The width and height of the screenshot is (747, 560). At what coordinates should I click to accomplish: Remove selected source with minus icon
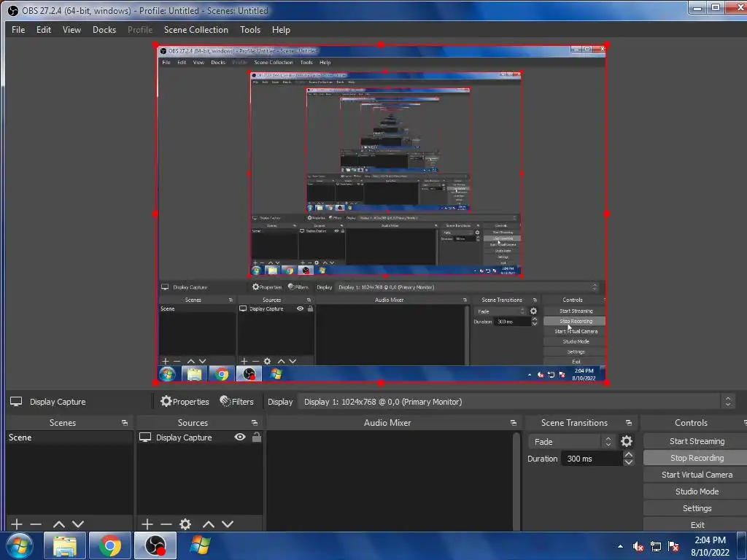click(166, 524)
